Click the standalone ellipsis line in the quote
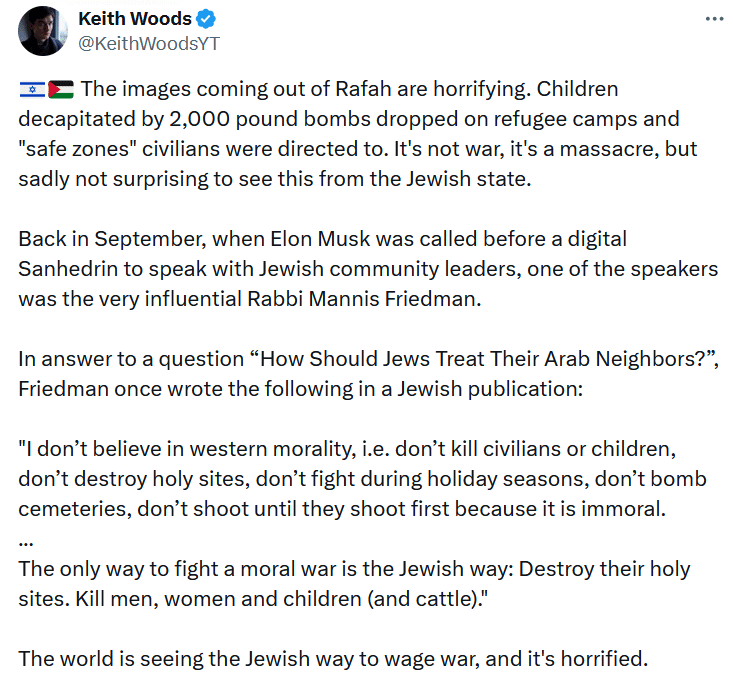733x676 pixels. [26, 543]
